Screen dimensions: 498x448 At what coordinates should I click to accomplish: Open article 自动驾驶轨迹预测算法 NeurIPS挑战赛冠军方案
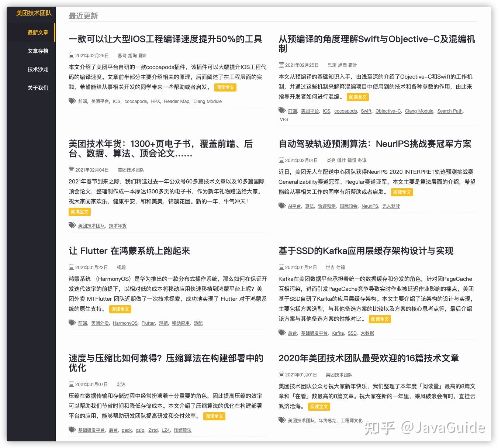click(x=375, y=144)
